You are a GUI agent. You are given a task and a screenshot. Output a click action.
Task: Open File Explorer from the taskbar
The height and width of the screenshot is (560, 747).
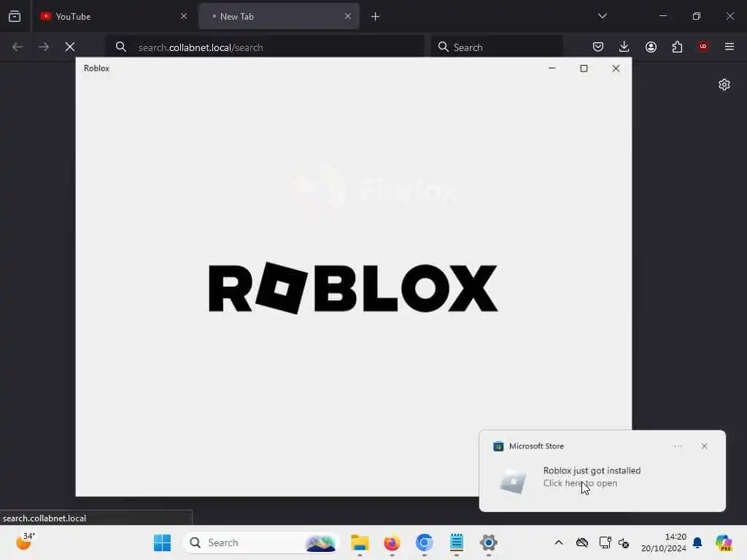pos(360,542)
